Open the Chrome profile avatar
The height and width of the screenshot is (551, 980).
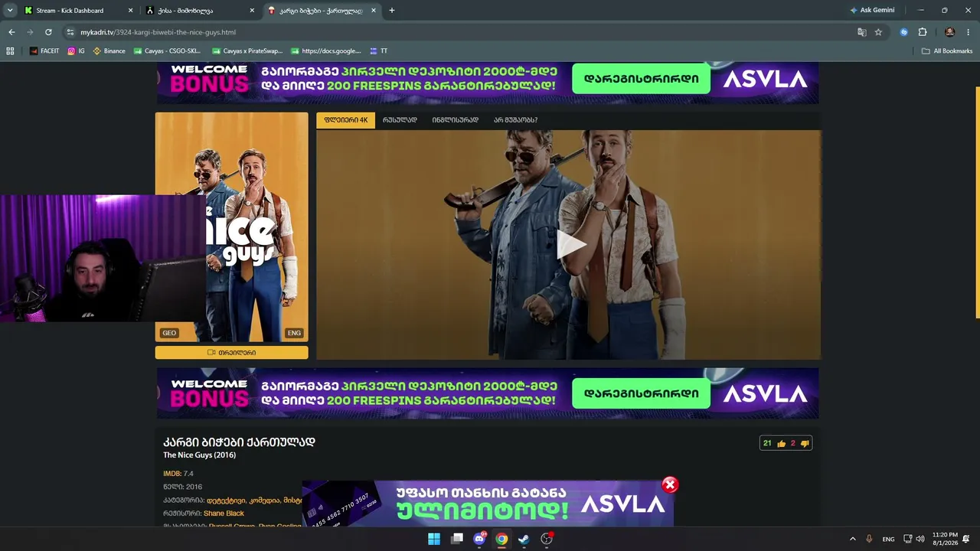tap(950, 32)
